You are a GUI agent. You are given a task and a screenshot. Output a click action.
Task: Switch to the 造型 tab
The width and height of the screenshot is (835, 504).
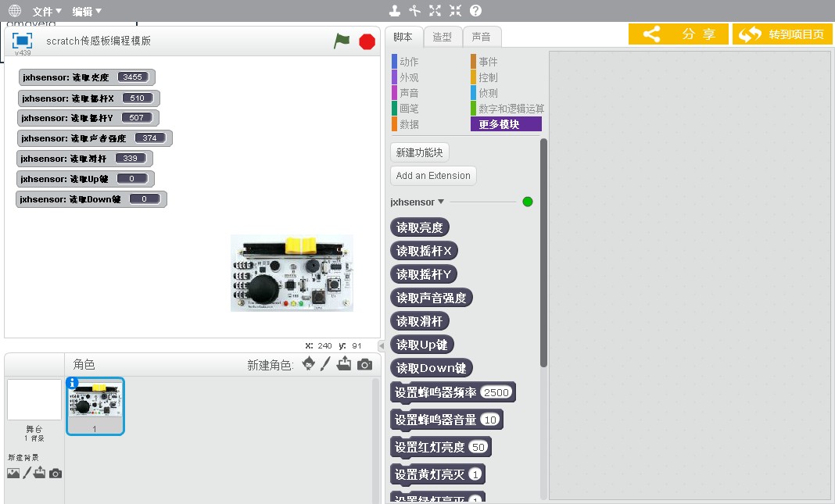coord(442,37)
